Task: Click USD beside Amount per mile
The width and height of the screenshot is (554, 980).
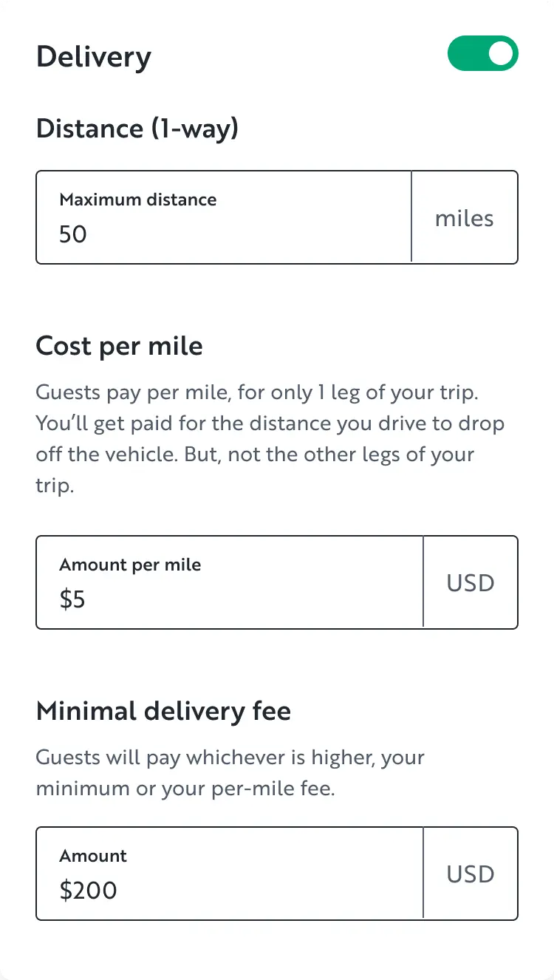Action: tap(471, 583)
